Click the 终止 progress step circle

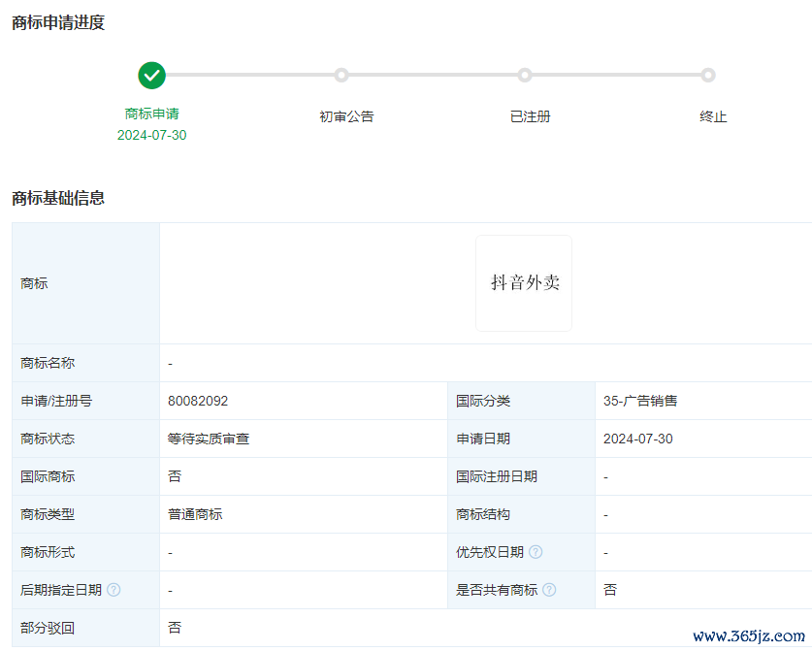click(708, 75)
